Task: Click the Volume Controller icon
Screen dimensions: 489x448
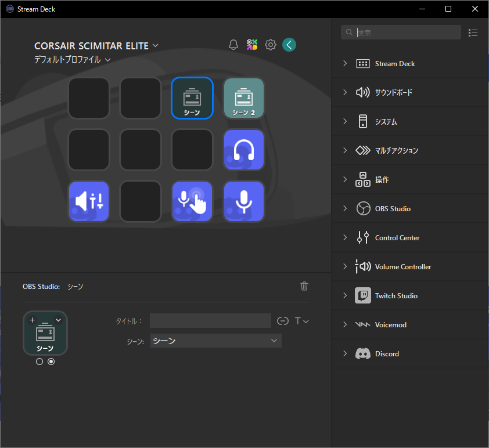Action: pyautogui.click(x=363, y=266)
